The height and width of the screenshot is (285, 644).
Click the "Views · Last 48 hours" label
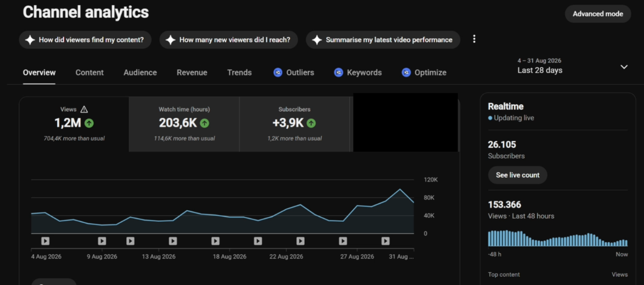521,216
